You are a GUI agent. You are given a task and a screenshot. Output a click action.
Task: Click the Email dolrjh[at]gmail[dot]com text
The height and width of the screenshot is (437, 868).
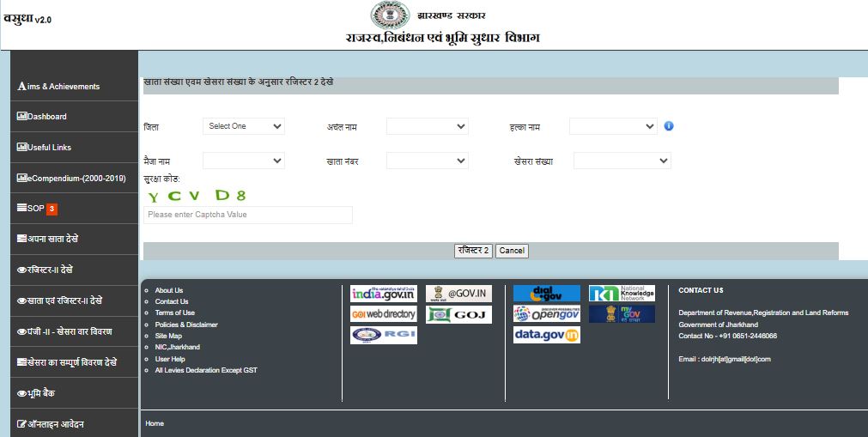tap(725, 359)
